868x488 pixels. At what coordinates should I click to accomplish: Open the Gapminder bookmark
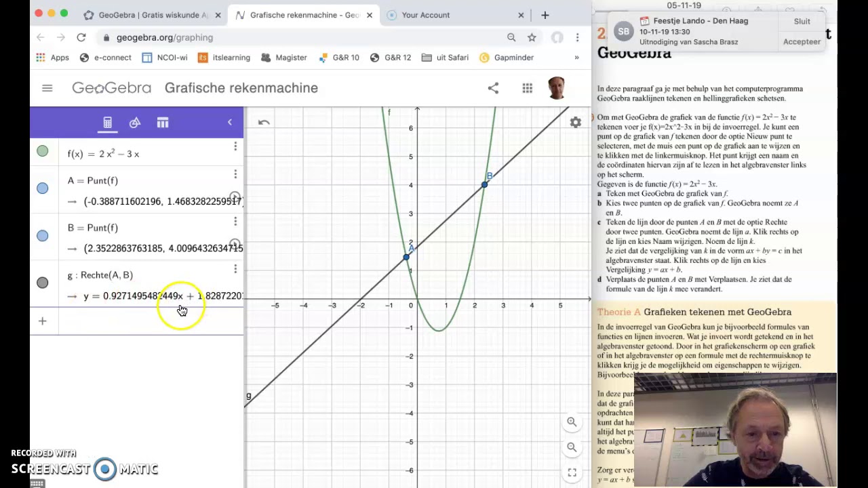pyautogui.click(x=506, y=58)
